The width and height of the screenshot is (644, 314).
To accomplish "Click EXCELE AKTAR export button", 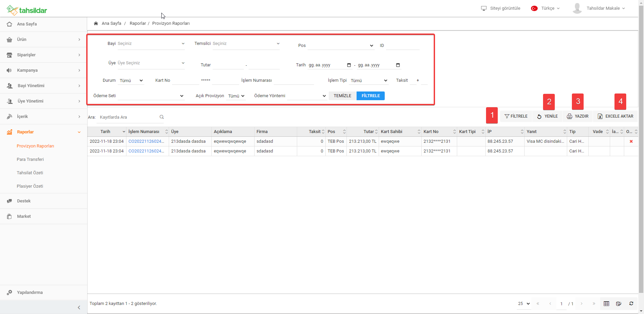I will [x=615, y=116].
